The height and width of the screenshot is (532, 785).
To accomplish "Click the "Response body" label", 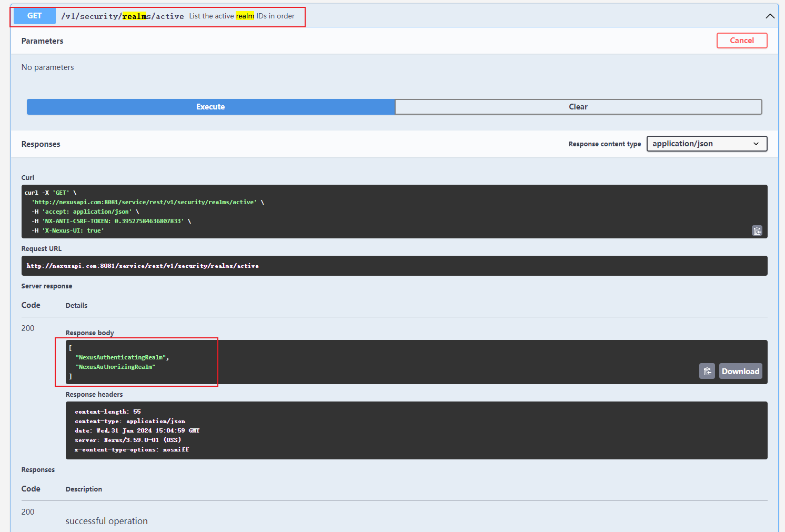I will point(89,333).
